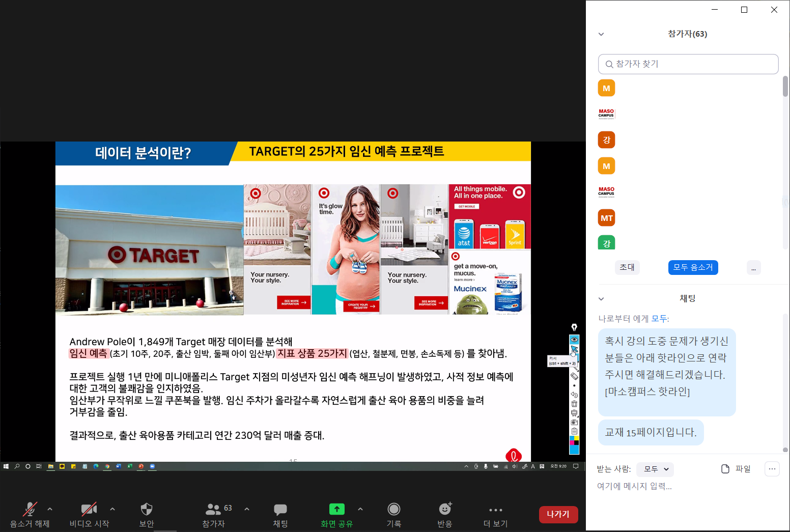Click 모두 음소거 to mute all participants

coord(693,267)
